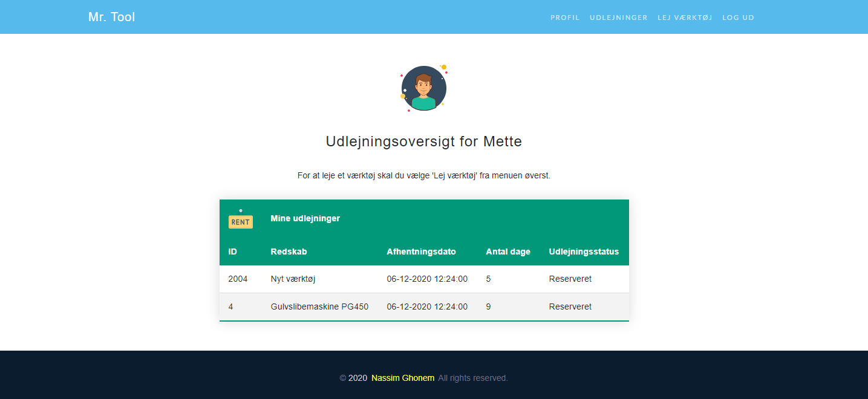Screen dimensions: 868x399
Task: Click the Mine udlejninger table title
Action: coord(305,218)
